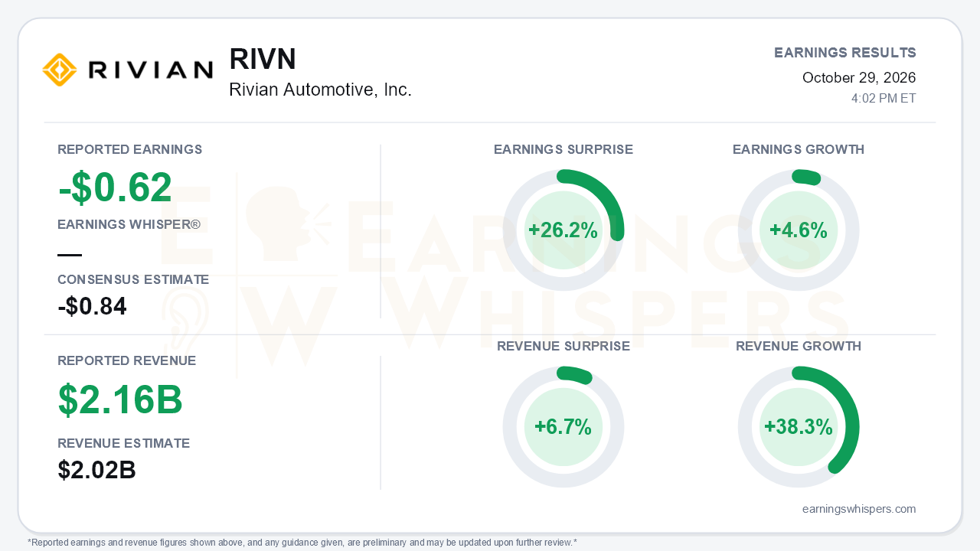Select the revenue estimate value $2.02B
This screenshot has height=551, width=980.
(97, 470)
